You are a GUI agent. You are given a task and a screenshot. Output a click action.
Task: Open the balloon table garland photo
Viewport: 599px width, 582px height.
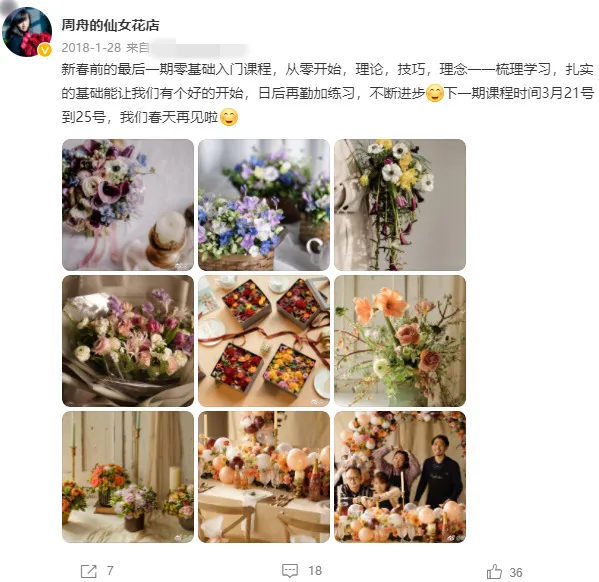pyautogui.click(x=264, y=477)
